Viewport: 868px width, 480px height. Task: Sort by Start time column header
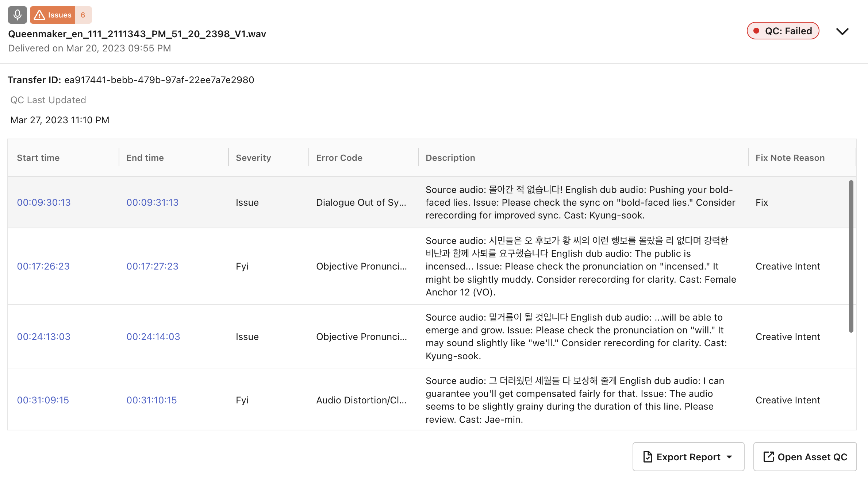pyautogui.click(x=38, y=158)
